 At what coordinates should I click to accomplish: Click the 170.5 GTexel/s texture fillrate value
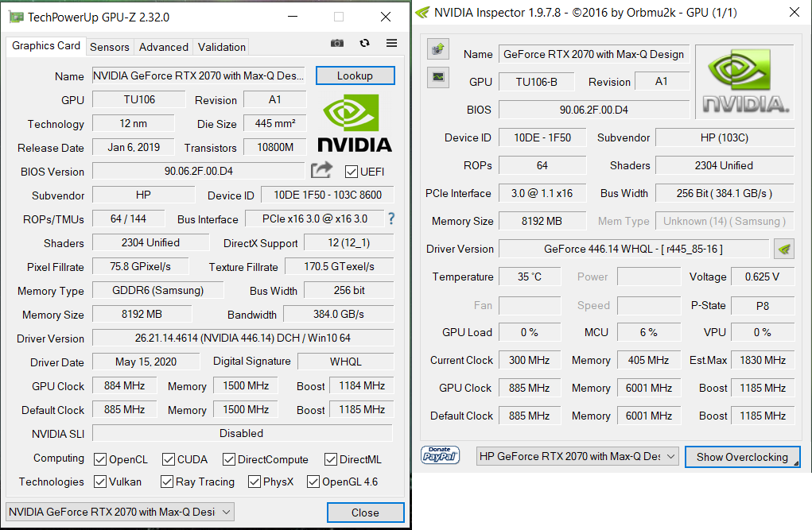coord(340,266)
